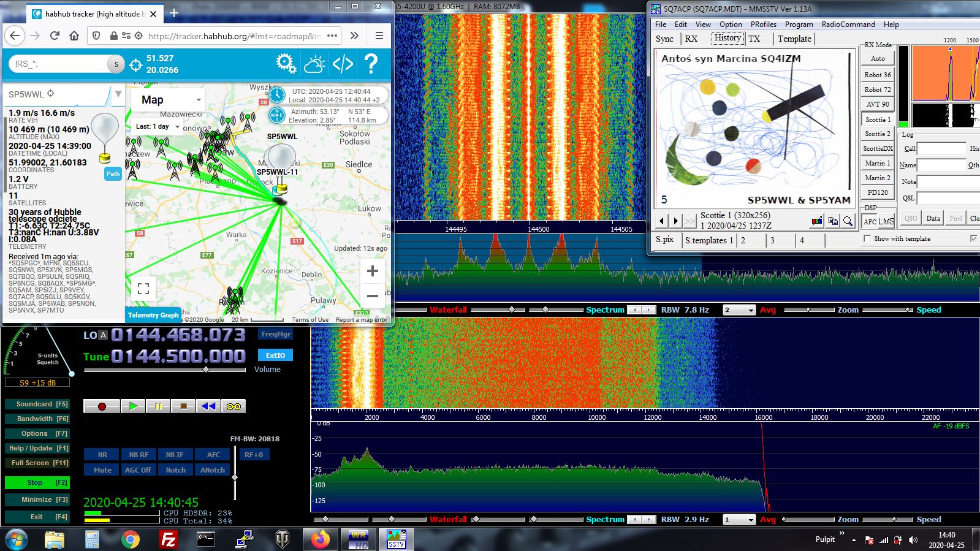This screenshot has width=980, height=551.
Task: Switch to the RX tab in MMSSTV
Action: point(691,39)
